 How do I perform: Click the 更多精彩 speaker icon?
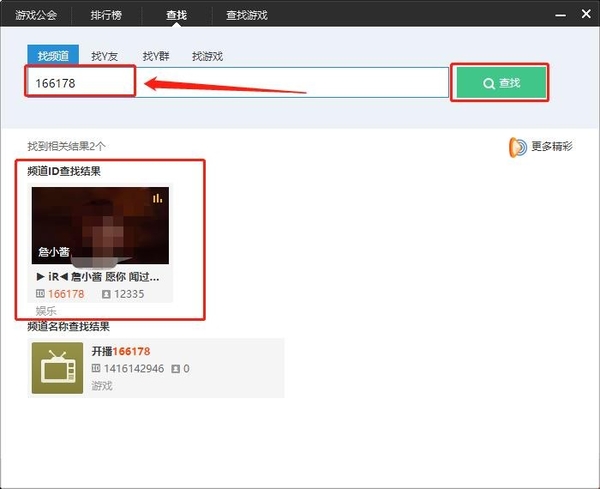517,147
